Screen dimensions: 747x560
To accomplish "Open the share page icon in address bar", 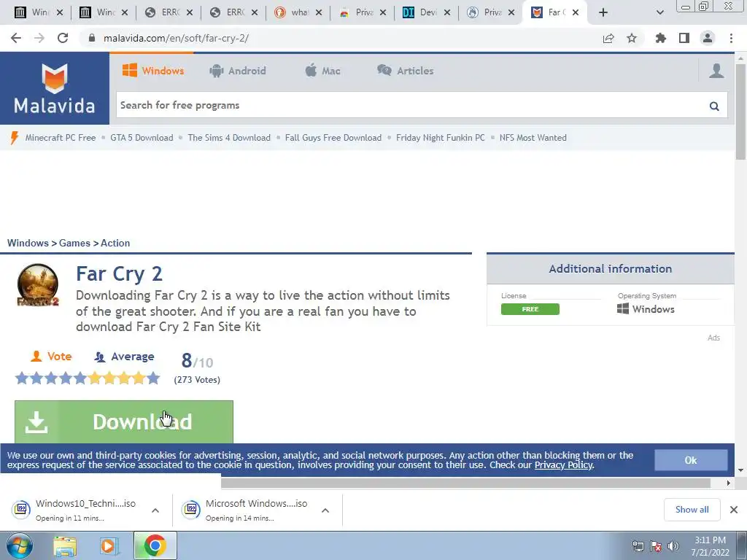I will 608,38.
